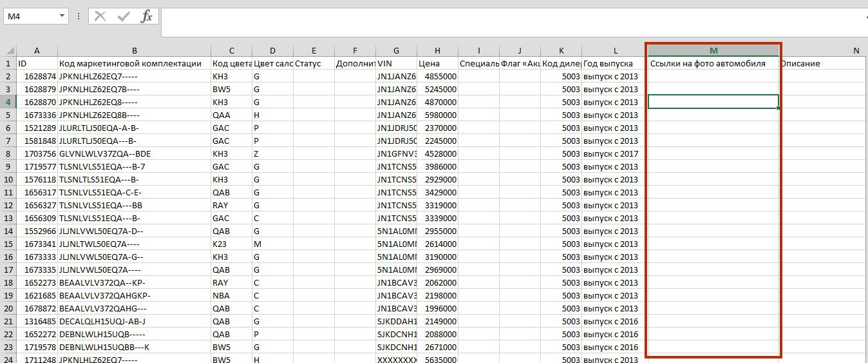
Task: Click the 'Цена' header cell
Action: (437, 63)
